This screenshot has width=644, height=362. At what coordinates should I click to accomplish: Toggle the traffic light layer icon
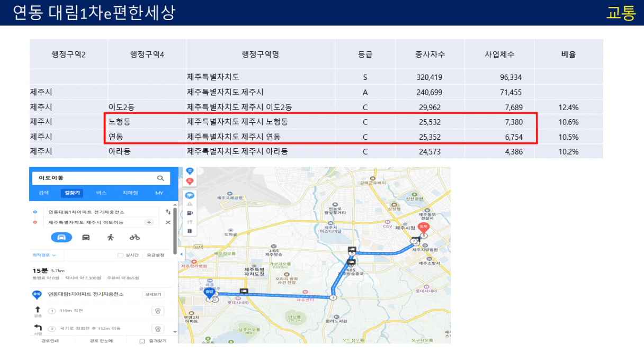[190, 231]
